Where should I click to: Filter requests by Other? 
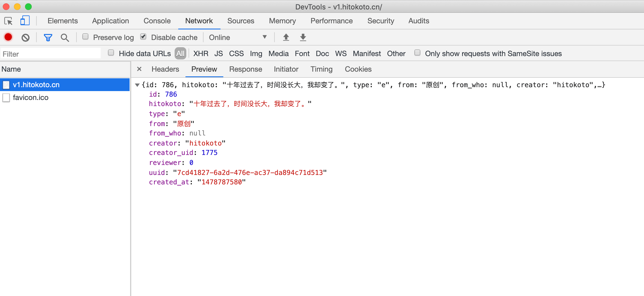(x=396, y=53)
